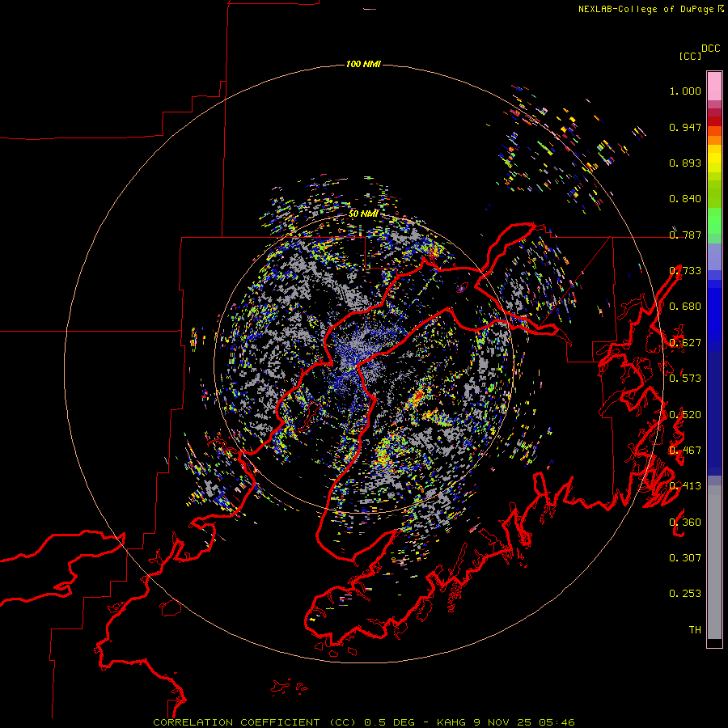Pick the gray color scale segment
The width and height of the screenshot is (728, 728).
point(714,562)
